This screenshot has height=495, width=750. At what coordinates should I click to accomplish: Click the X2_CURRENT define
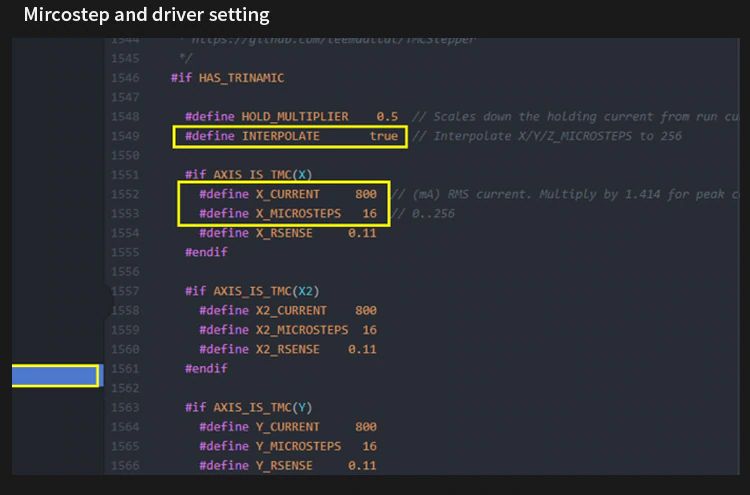[288, 310]
